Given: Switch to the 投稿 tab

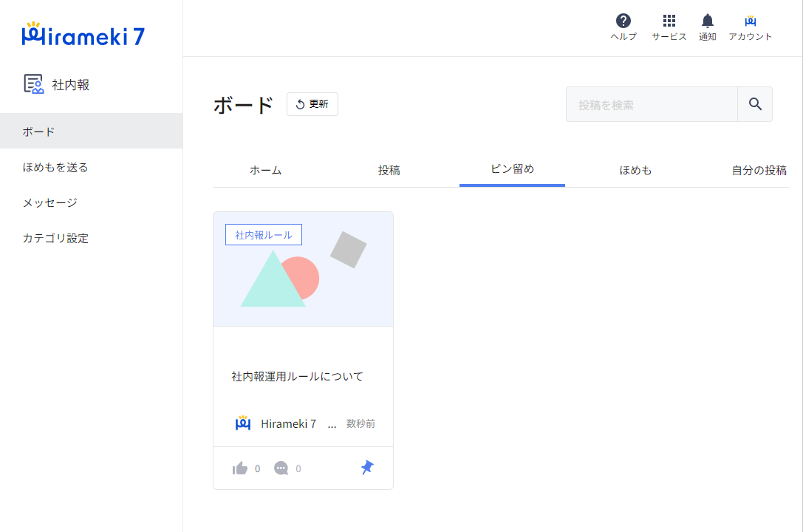Looking at the screenshot, I should coord(389,170).
